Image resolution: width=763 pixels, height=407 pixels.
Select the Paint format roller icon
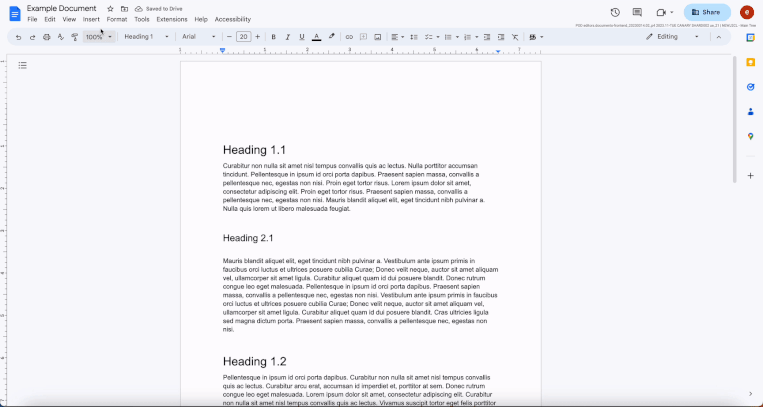tap(74, 37)
